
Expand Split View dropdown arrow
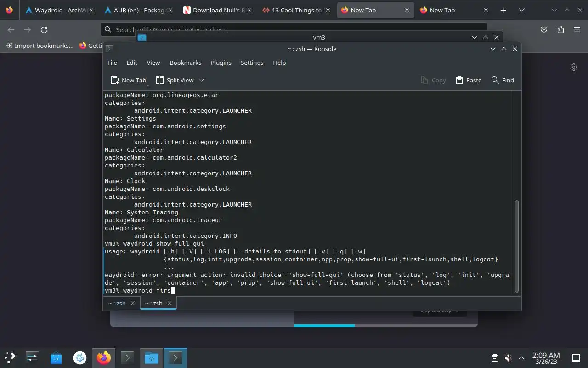[201, 80]
